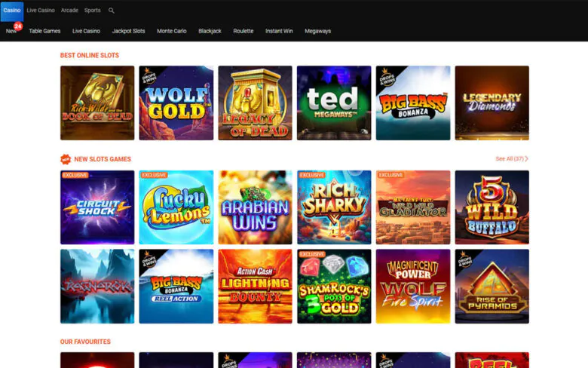Launch Magnificent Power Wolf Fire Spirit
The height and width of the screenshot is (368, 588).
(413, 287)
